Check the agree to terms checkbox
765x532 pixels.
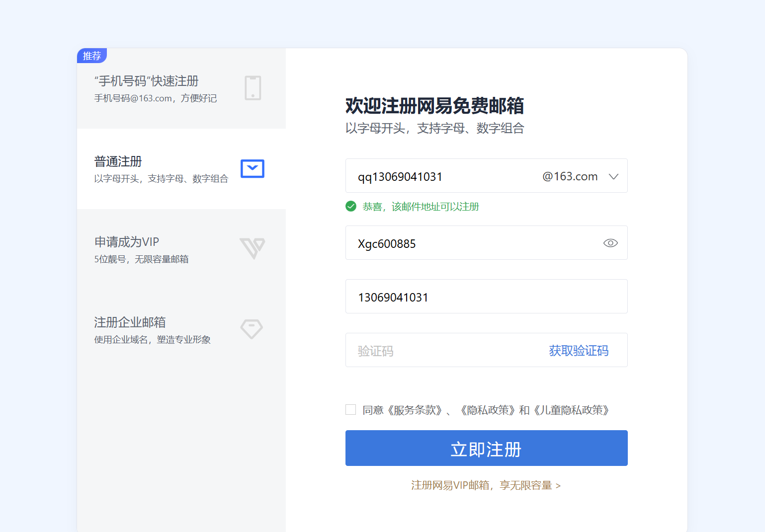[x=351, y=409]
